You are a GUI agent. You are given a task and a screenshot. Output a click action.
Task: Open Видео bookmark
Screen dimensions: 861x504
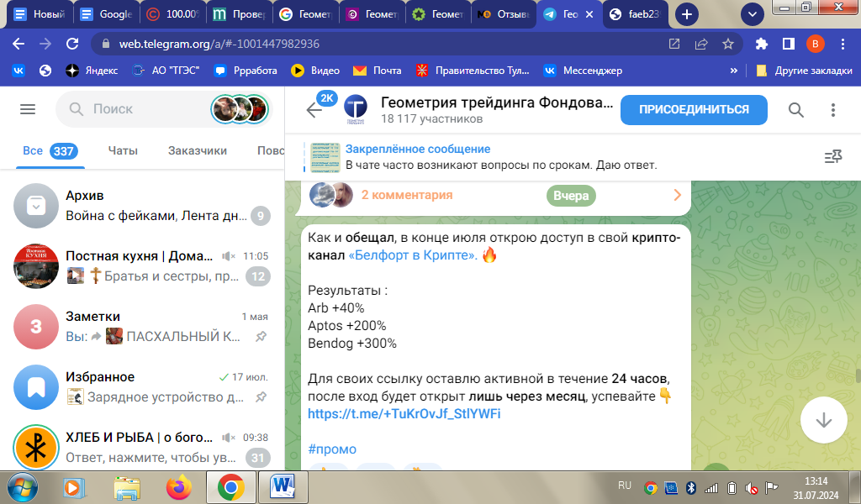(x=316, y=71)
